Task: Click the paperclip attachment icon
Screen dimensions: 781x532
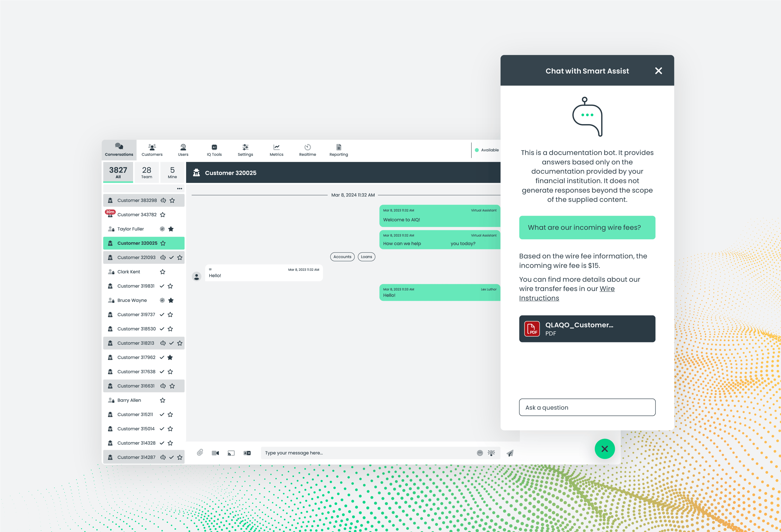Action: 200,453
